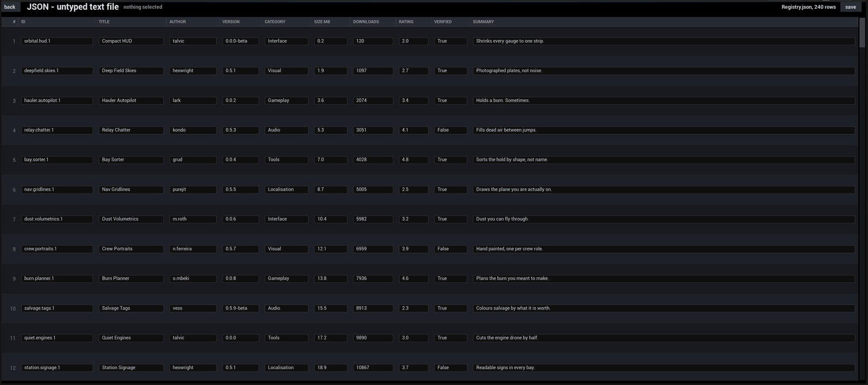Edit summary 'Plans the burn you meant to make.'
Screen dimensions: 868x385
tap(664, 279)
